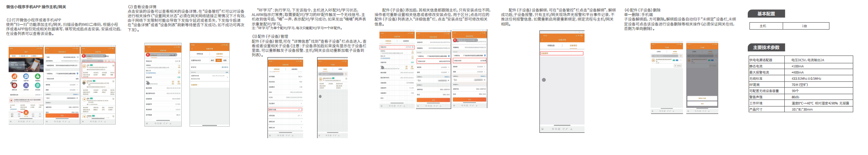Screen dimensions: 868x155
Task: Click the heading (2) 查看设备详情
Action: pyautogui.click(x=142, y=7)
